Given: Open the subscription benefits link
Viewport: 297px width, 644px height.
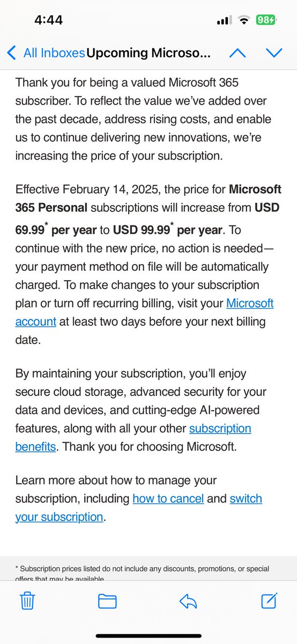Looking at the screenshot, I should coord(133,437).
